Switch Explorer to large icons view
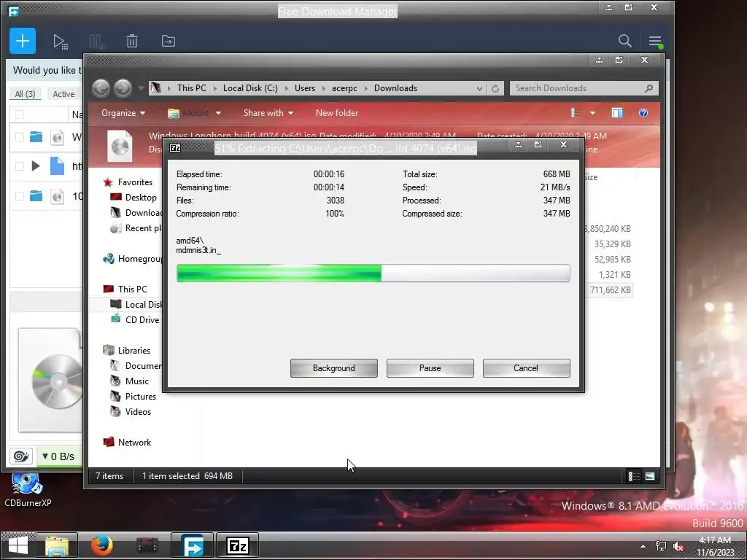Image resolution: width=747 pixels, height=560 pixels. tap(650, 476)
